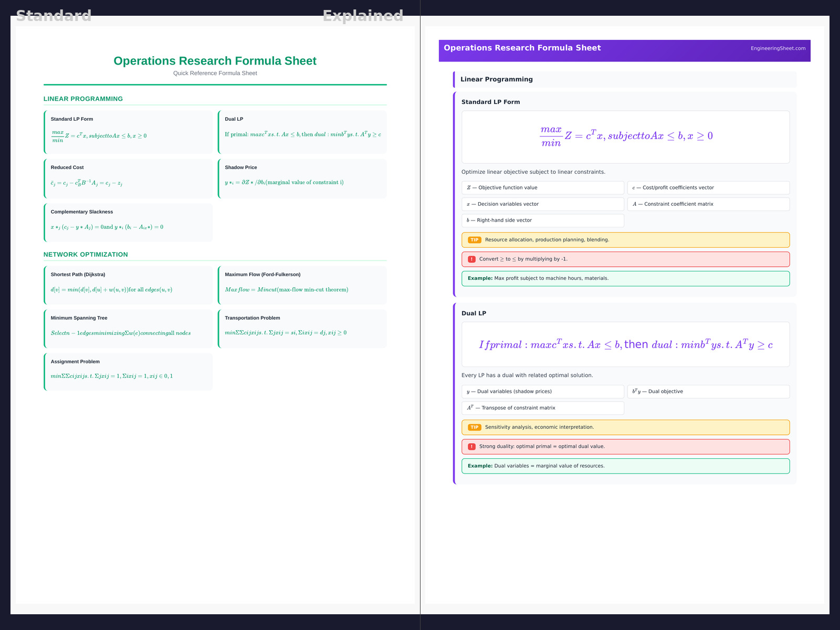
Task: Click the TIP badge beside 'Sensitivity analysis'
Action: 474,427
